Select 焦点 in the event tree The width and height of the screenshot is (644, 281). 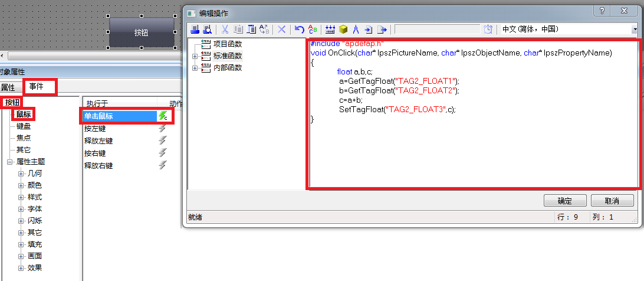(24, 138)
